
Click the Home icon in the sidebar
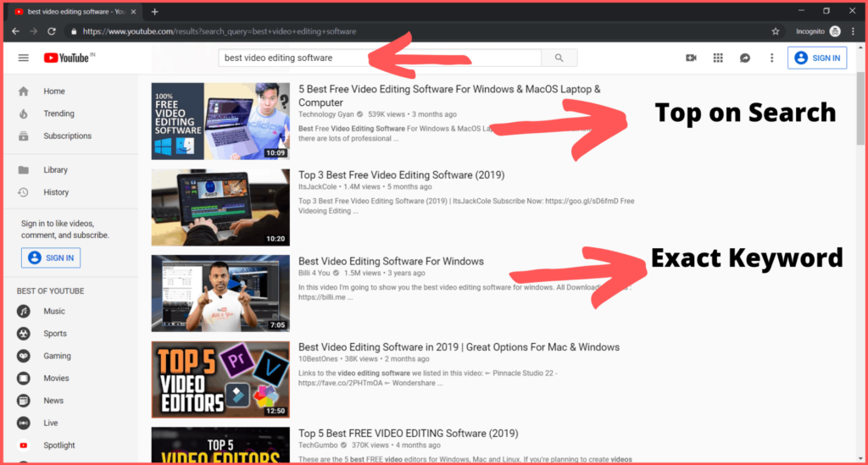[23, 91]
